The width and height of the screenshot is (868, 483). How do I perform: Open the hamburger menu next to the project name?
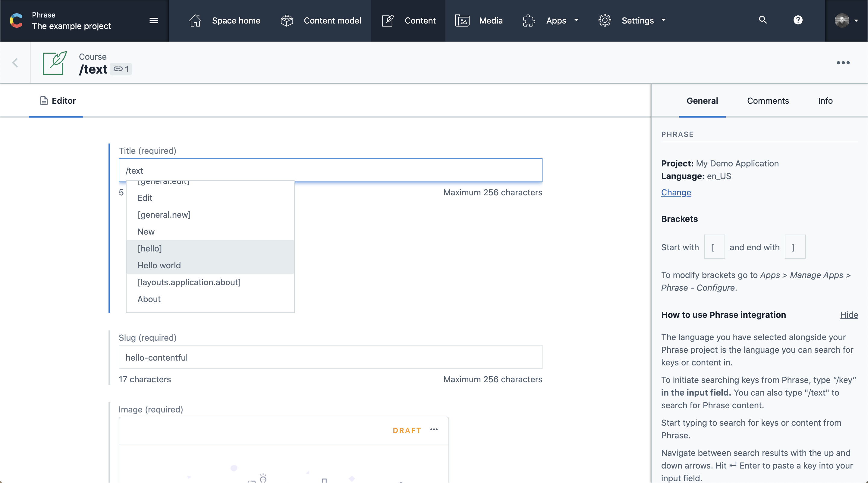tap(154, 21)
